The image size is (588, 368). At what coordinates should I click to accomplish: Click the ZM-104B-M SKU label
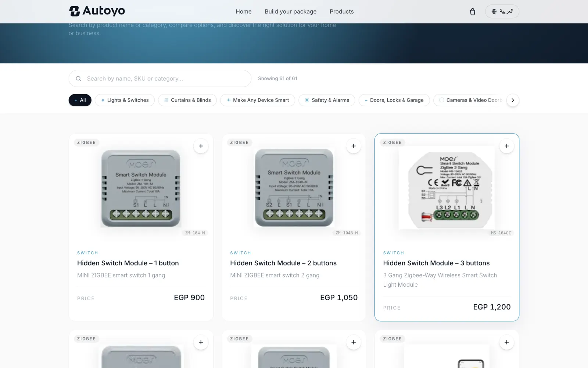click(347, 233)
